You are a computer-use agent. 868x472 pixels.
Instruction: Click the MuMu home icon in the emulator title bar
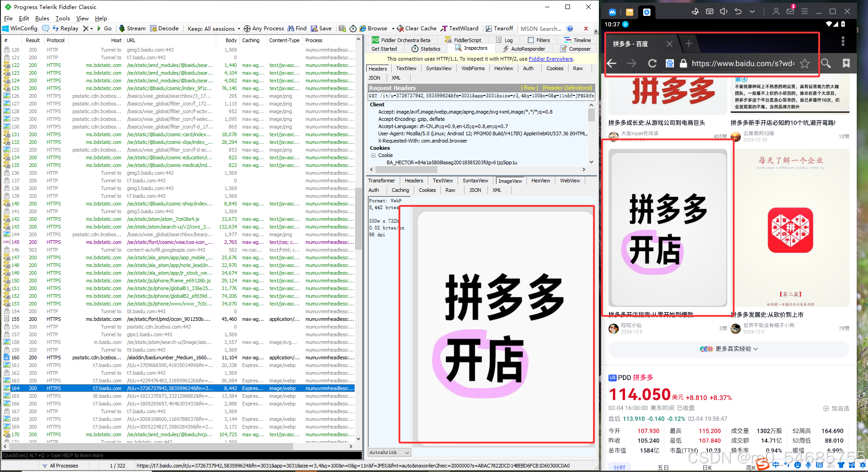pyautogui.click(x=612, y=12)
